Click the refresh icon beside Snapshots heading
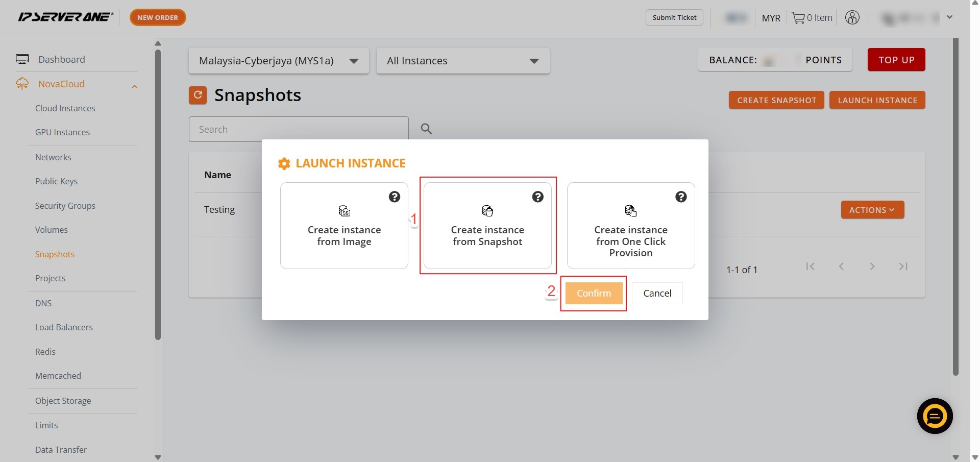 tap(198, 95)
